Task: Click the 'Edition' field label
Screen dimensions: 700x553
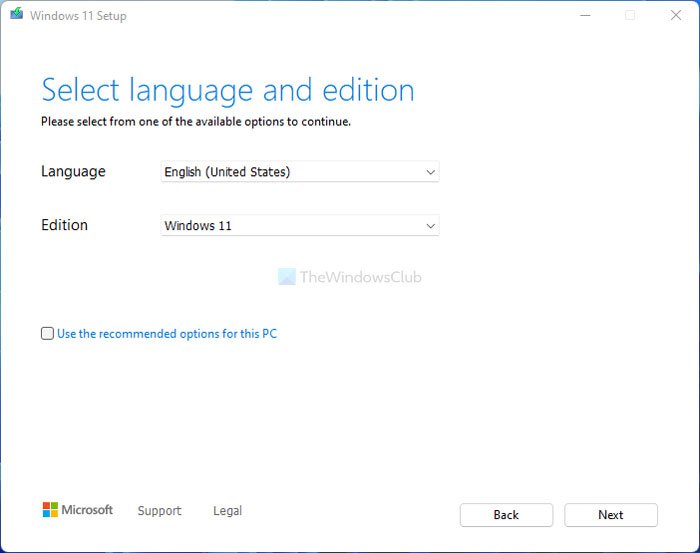Action: point(64,225)
